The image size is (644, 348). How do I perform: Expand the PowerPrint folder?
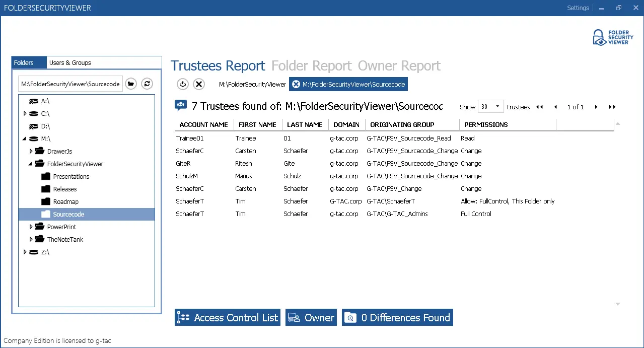point(31,227)
